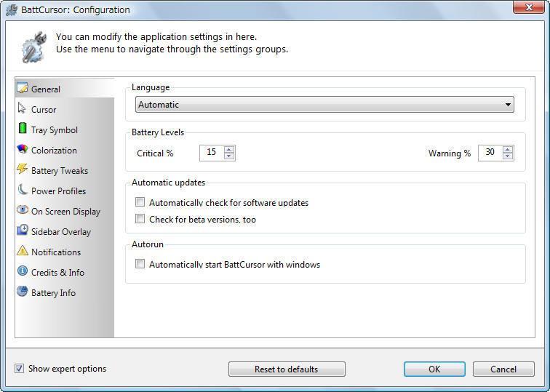The width and height of the screenshot is (550, 392).
Task: Enable automatically start BattCursor with windows
Action: (140, 264)
